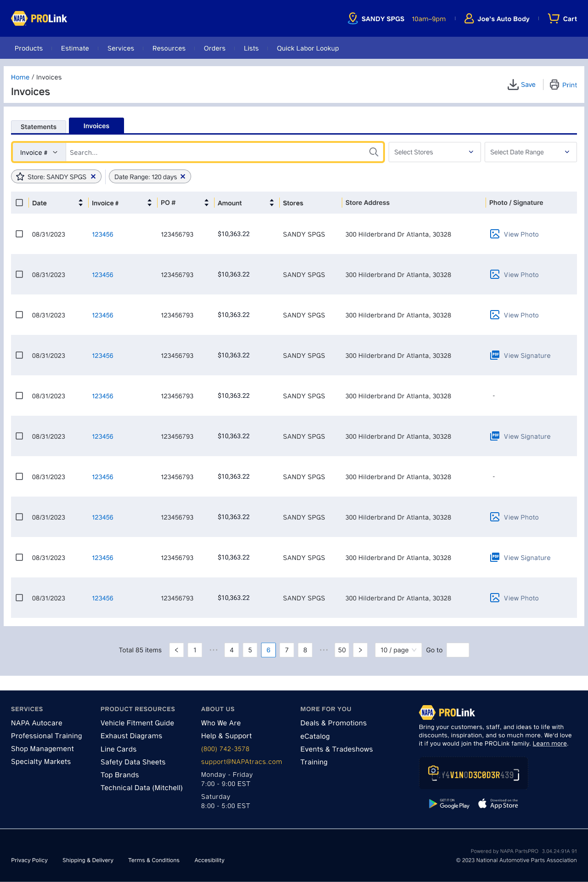Click the photo icon in the third invoice row

495,315
